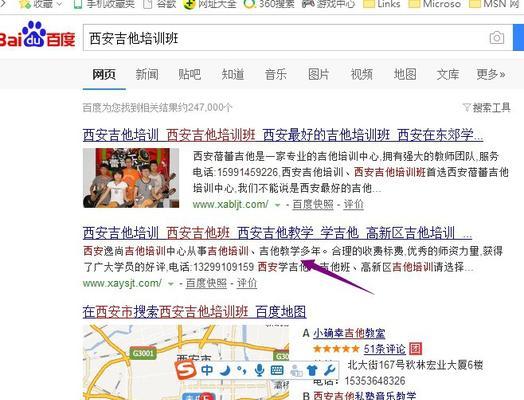
Task: Select the 网页 tab
Action: (104, 74)
